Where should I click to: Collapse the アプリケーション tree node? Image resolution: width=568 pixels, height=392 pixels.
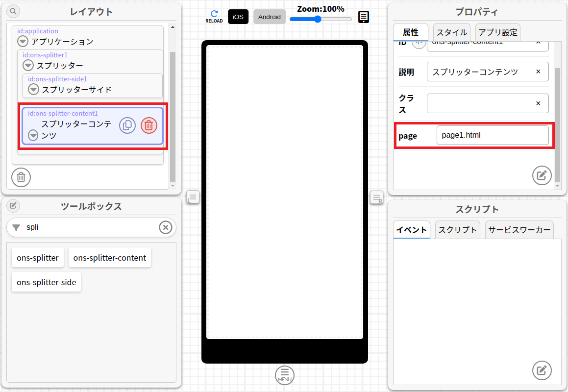pyautogui.click(x=23, y=41)
